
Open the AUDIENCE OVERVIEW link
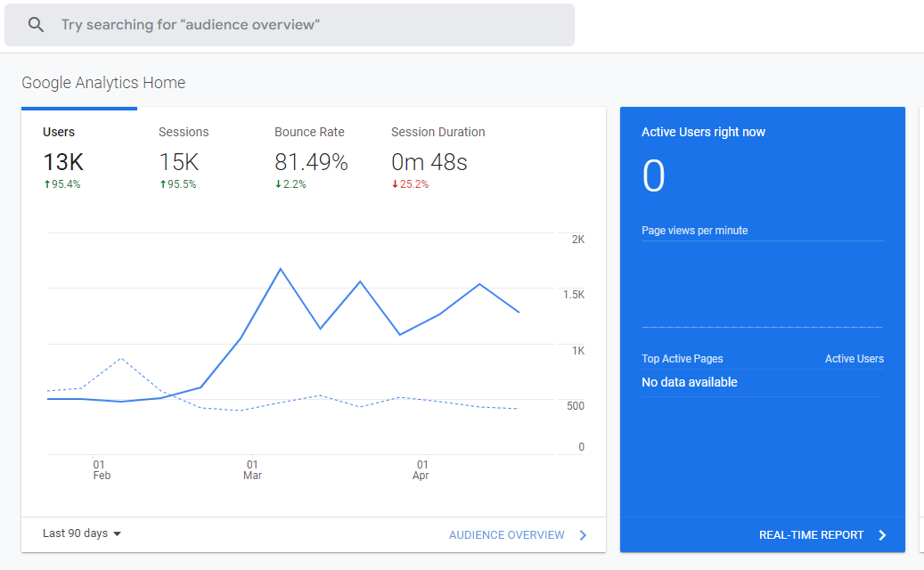tap(507, 534)
